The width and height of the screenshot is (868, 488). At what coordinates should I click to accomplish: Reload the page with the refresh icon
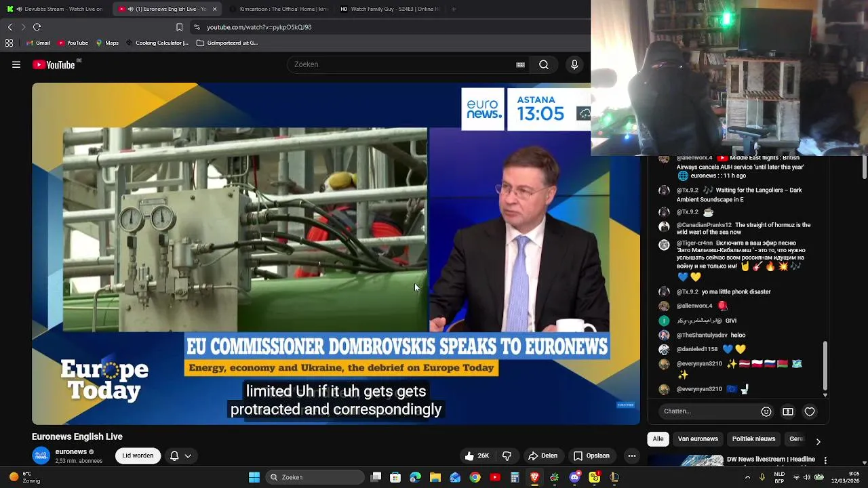pos(37,27)
